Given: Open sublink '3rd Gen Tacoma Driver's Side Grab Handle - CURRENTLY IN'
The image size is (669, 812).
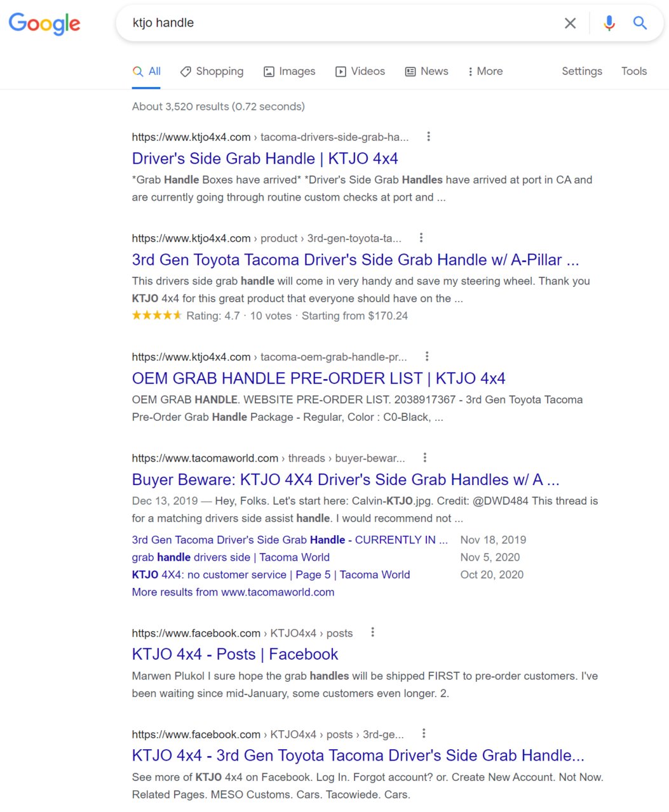Looking at the screenshot, I should pos(290,540).
